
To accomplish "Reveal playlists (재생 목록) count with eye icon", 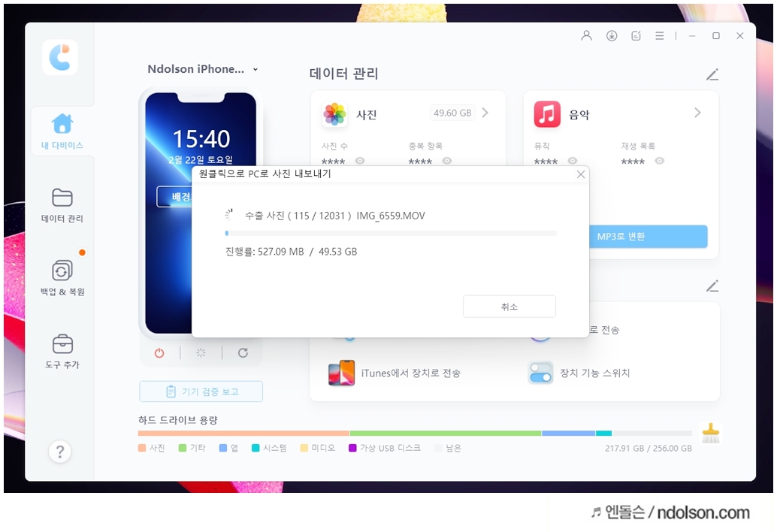I will point(659,161).
